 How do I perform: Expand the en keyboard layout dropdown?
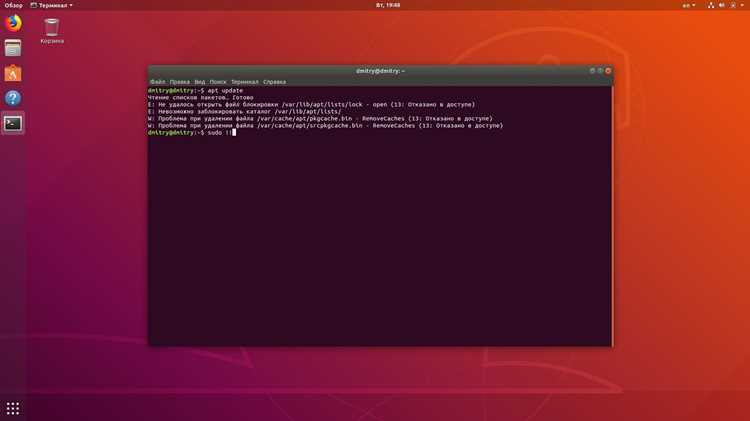point(689,5)
